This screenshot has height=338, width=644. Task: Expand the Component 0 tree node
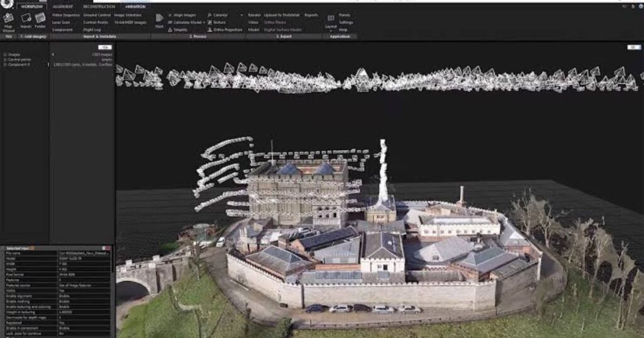click(x=5, y=65)
